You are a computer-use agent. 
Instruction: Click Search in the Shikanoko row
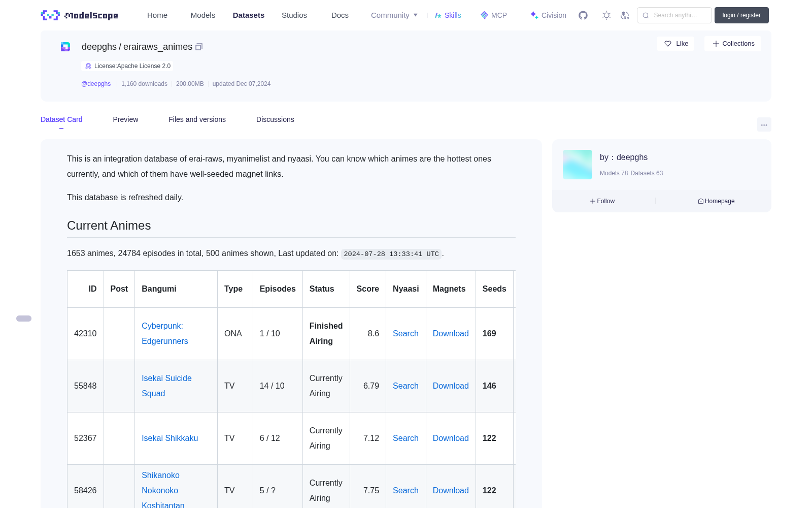405,490
